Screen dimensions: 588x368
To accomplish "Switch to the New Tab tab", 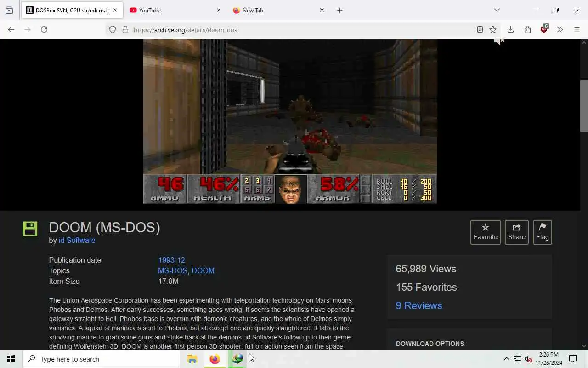I will pyautogui.click(x=279, y=10).
